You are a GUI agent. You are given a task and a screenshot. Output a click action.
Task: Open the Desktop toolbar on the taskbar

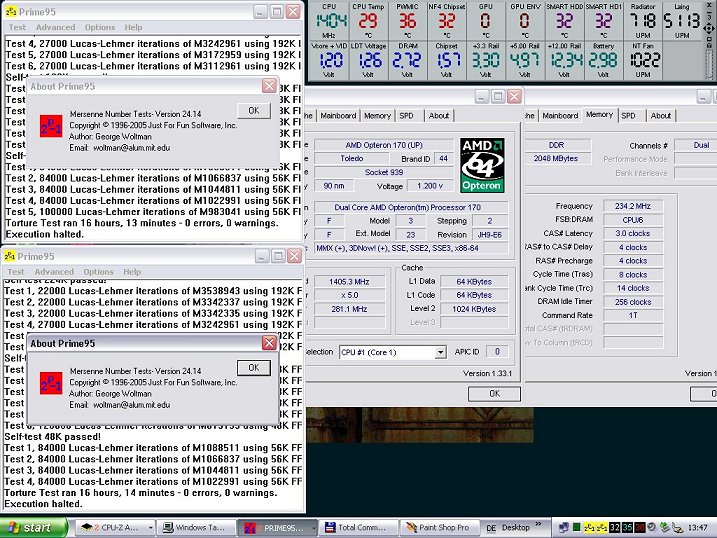click(x=516, y=527)
